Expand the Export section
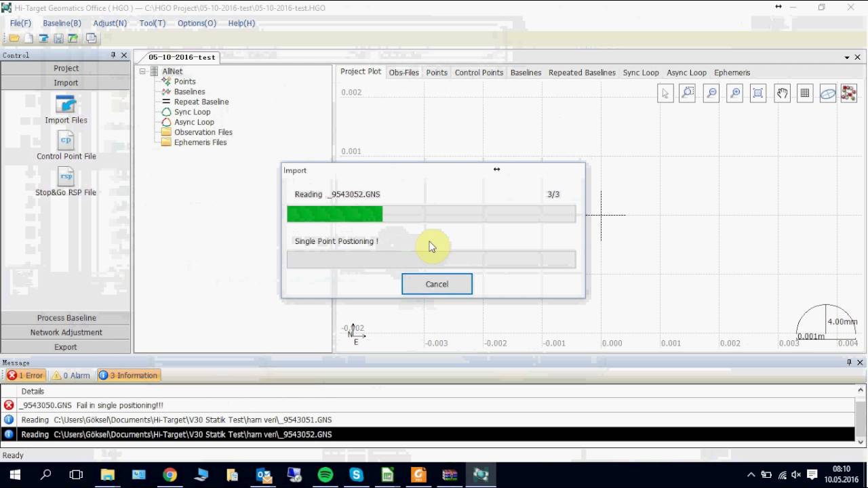The width and height of the screenshot is (868, 488). [x=66, y=347]
